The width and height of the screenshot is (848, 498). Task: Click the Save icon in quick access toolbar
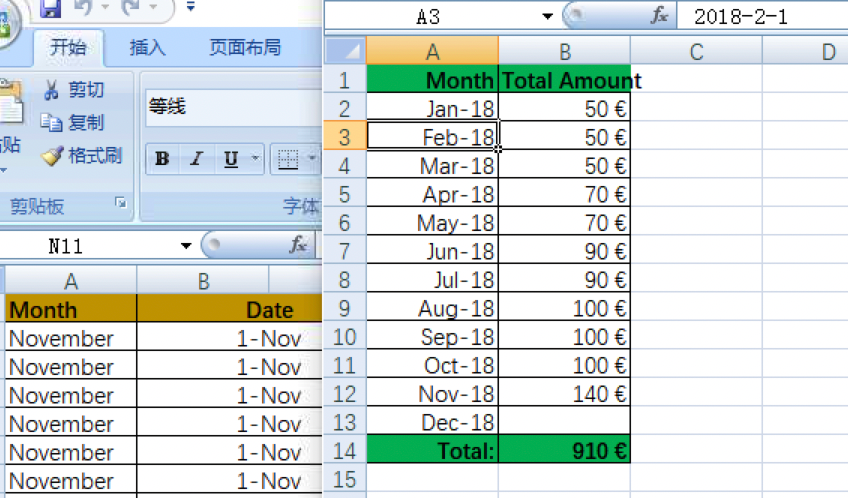(x=52, y=8)
